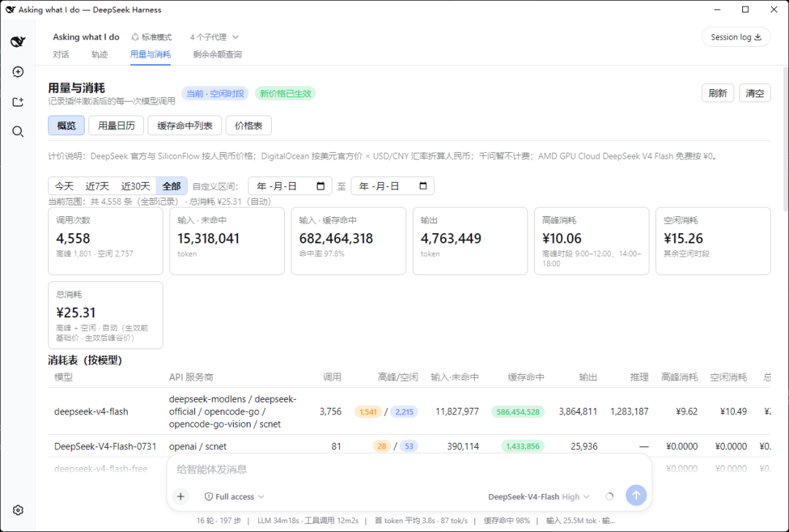Send message with the blue arrow button

coord(636,495)
